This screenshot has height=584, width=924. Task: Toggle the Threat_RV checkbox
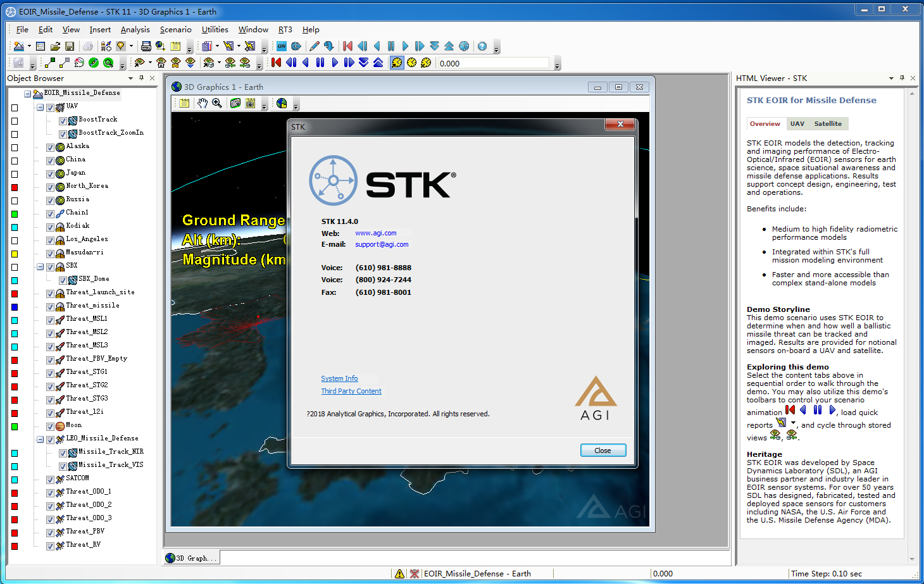pos(50,546)
